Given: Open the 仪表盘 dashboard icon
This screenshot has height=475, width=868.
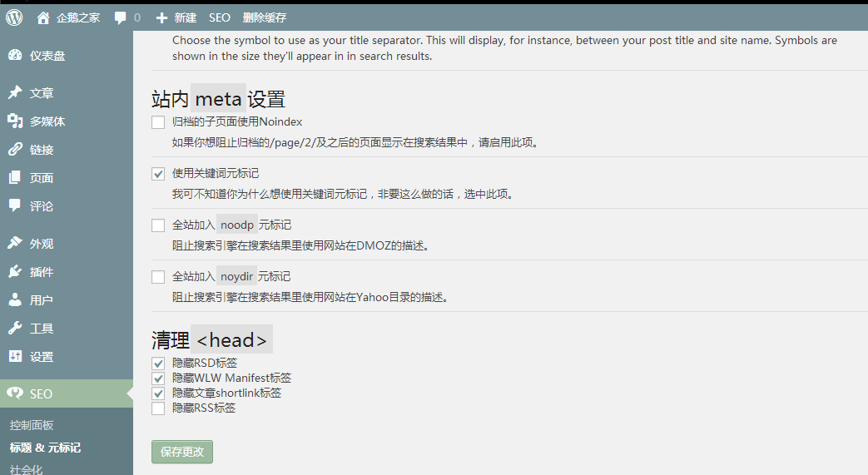Looking at the screenshot, I should [15, 55].
